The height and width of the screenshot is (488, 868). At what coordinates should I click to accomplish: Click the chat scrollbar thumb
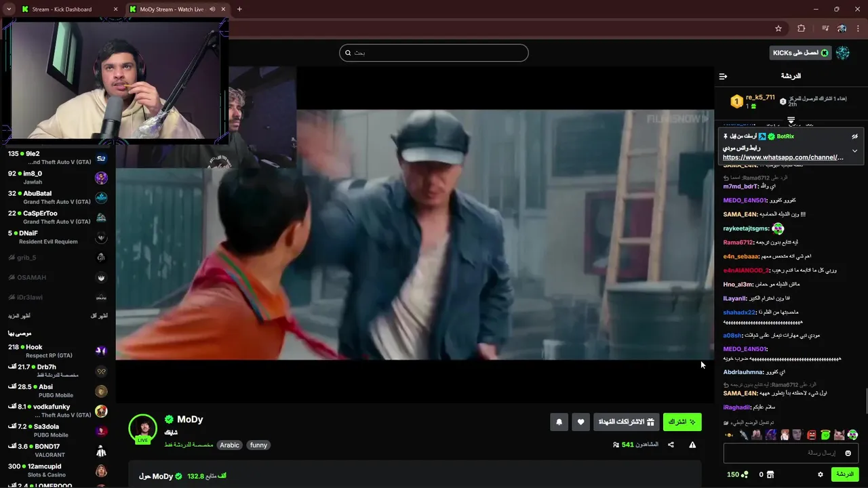(865, 400)
